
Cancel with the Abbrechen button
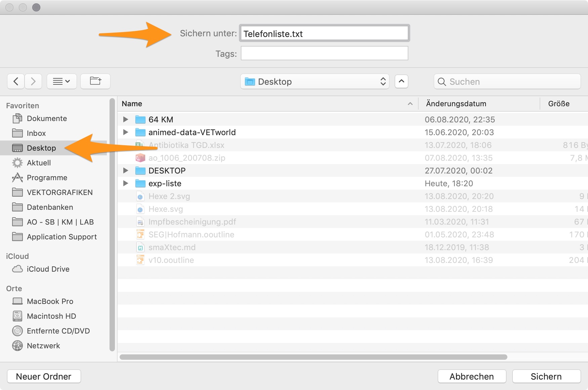tap(471, 376)
